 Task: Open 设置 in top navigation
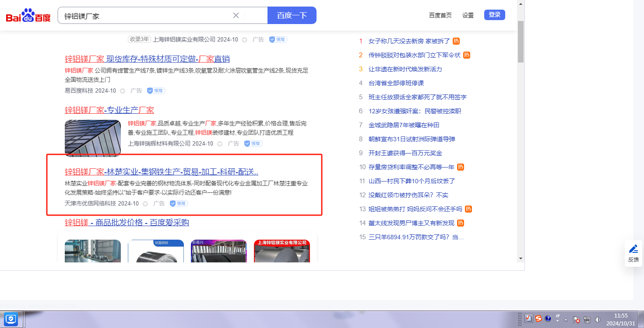(x=468, y=15)
